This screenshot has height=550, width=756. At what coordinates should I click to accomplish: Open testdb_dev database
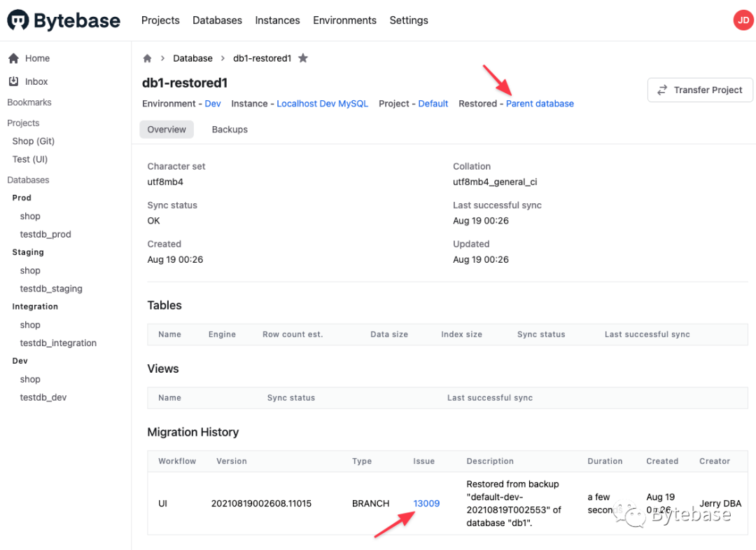(43, 397)
